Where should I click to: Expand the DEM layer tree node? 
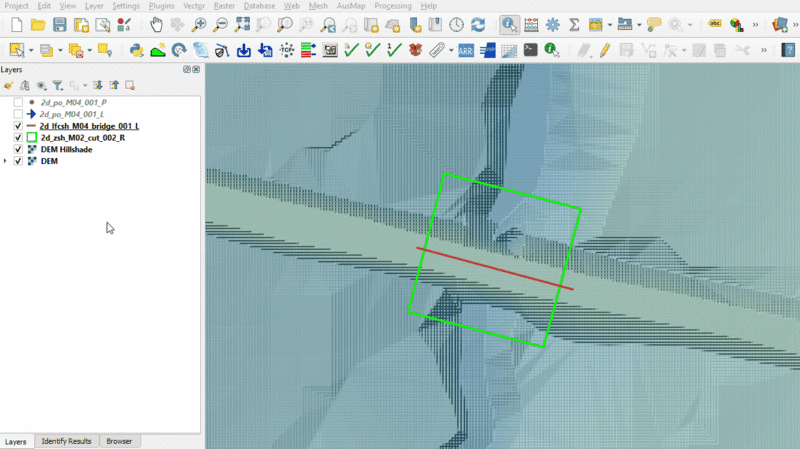[x=7, y=161]
